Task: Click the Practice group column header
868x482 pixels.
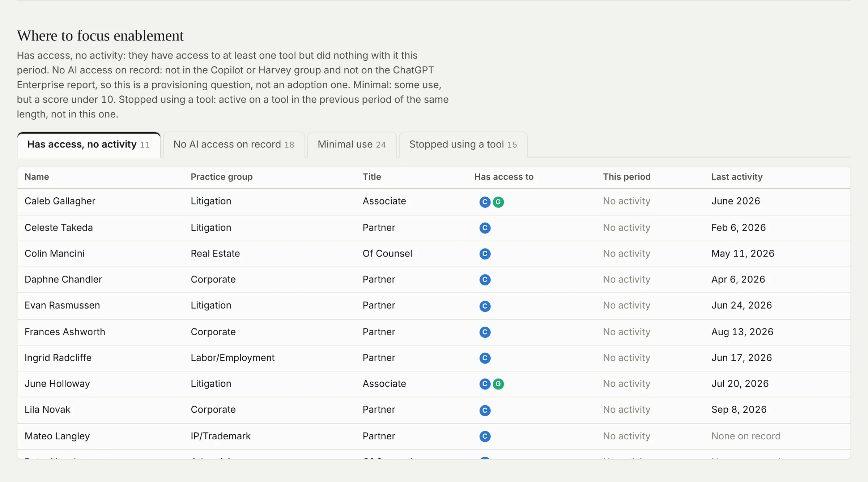Action: tap(222, 177)
